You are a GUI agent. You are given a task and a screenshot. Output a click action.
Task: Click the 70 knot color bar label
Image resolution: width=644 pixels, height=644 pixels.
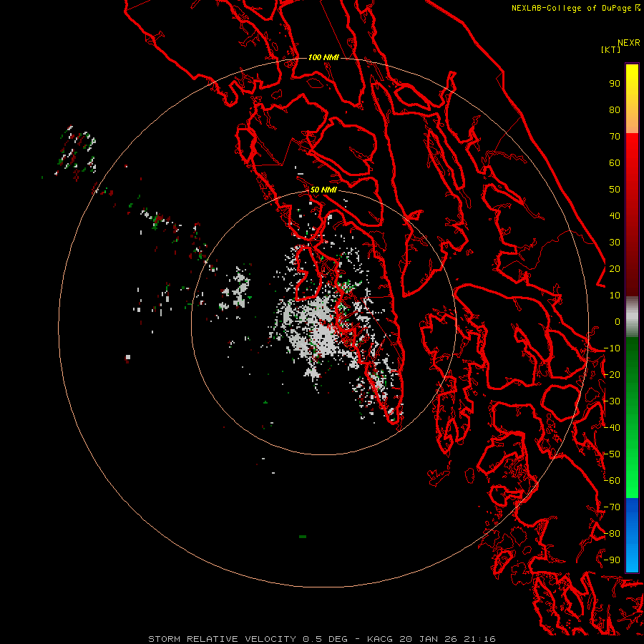point(615,137)
